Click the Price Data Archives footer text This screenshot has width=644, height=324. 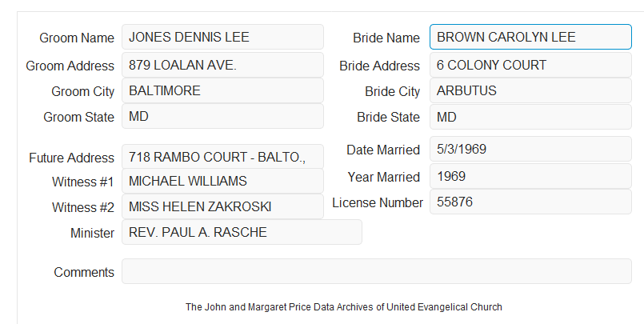pyautogui.click(x=344, y=307)
